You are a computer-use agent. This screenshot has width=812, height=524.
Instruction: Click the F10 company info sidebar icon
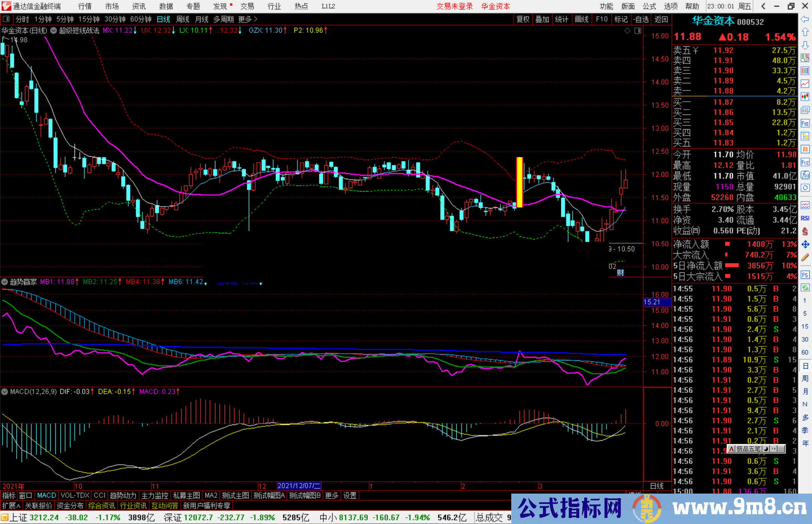pos(805,123)
